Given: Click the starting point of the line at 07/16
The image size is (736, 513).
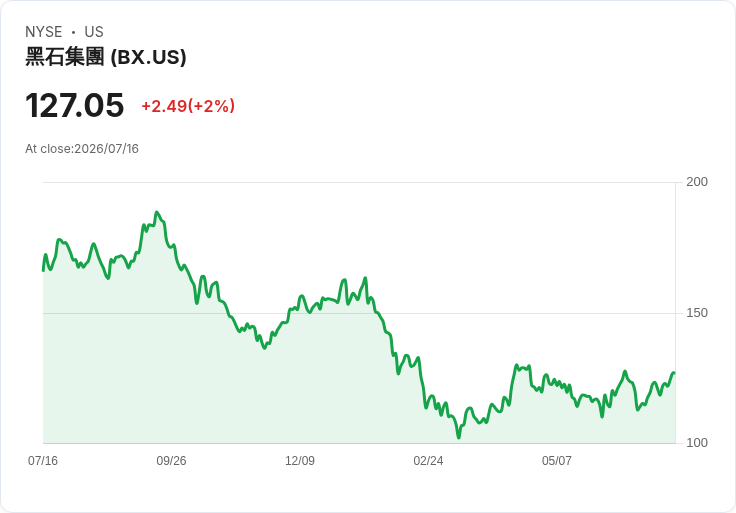Looking at the screenshot, I should pyautogui.click(x=43, y=270).
